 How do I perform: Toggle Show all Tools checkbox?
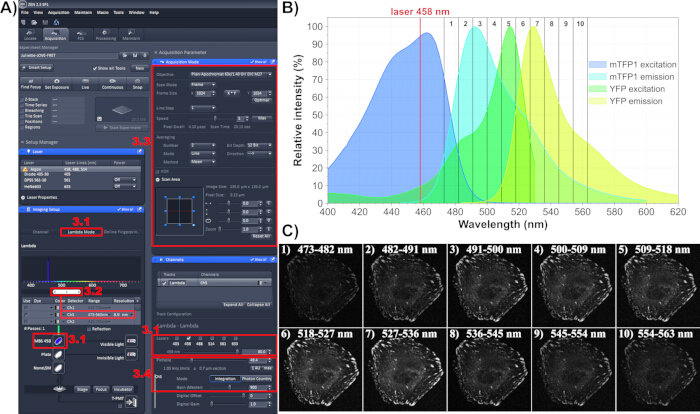click(95, 68)
